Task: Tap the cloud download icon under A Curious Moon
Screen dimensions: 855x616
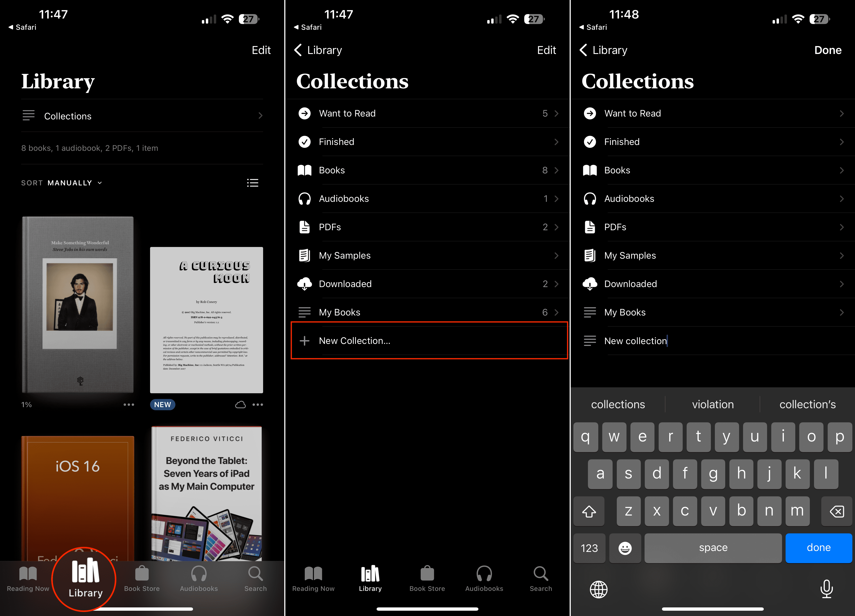Action: click(240, 404)
